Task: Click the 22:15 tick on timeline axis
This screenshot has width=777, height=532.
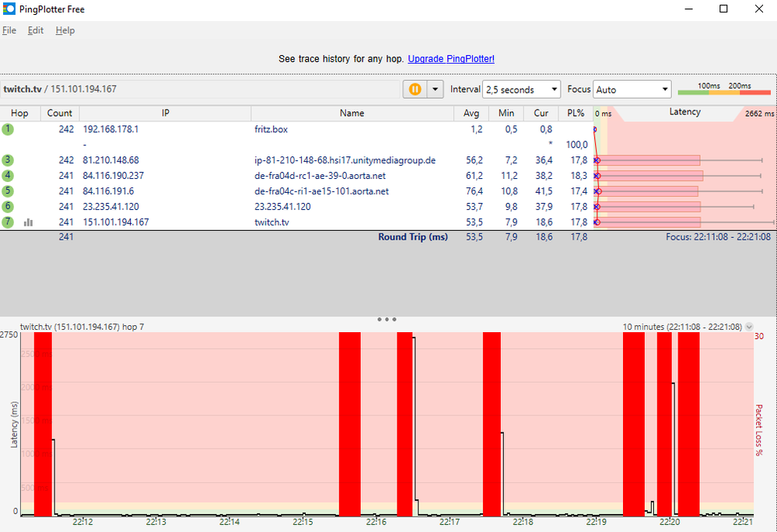Action: [303, 522]
